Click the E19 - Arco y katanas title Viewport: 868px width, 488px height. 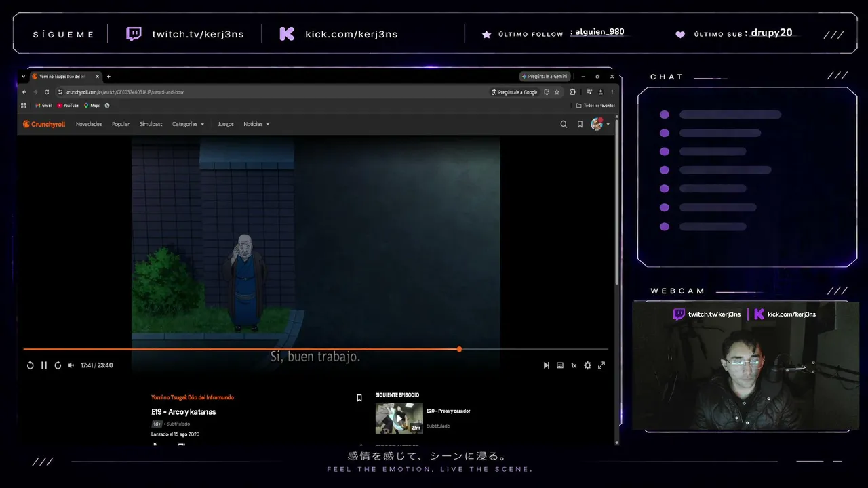(x=184, y=412)
